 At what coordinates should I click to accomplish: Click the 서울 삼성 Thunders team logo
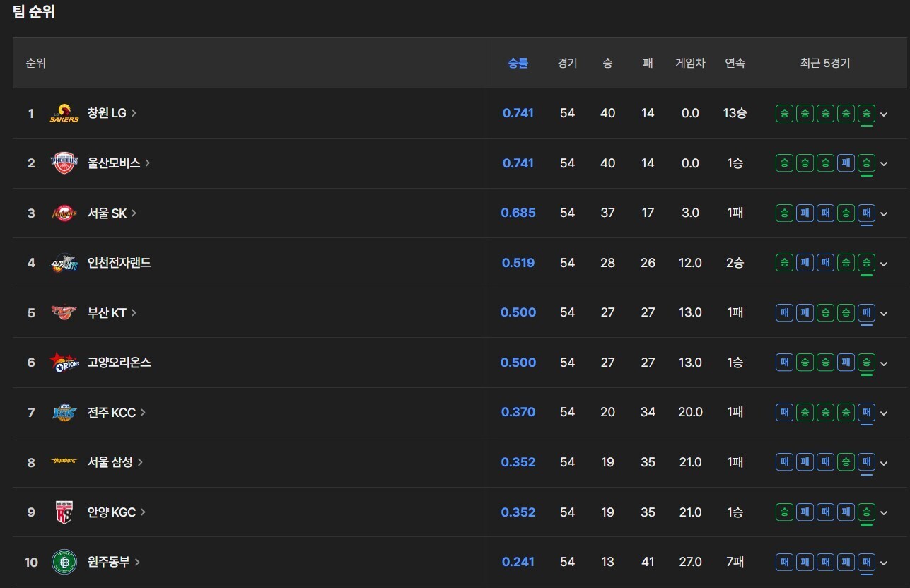[64, 462]
